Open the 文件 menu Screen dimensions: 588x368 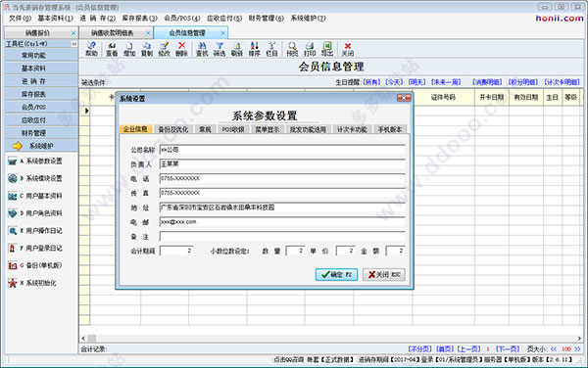tap(20, 18)
